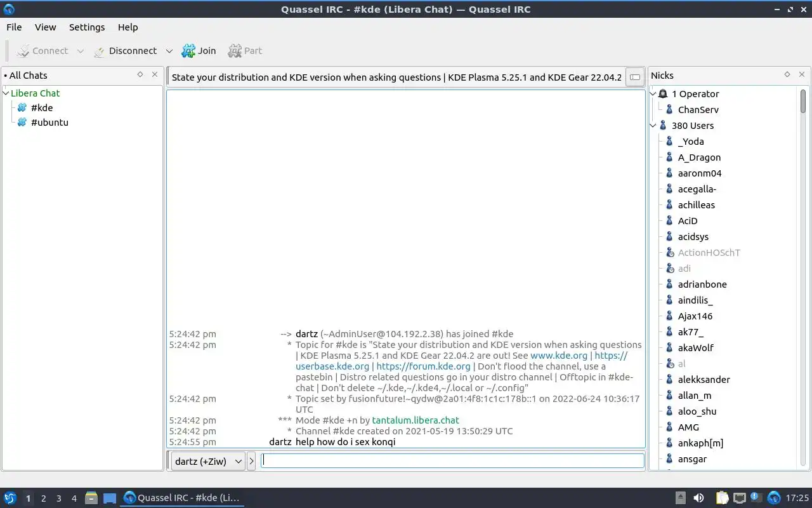812x508 pixels.
Task: Click the tantalum.libera.chat server link
Action: tap(416, 420)
